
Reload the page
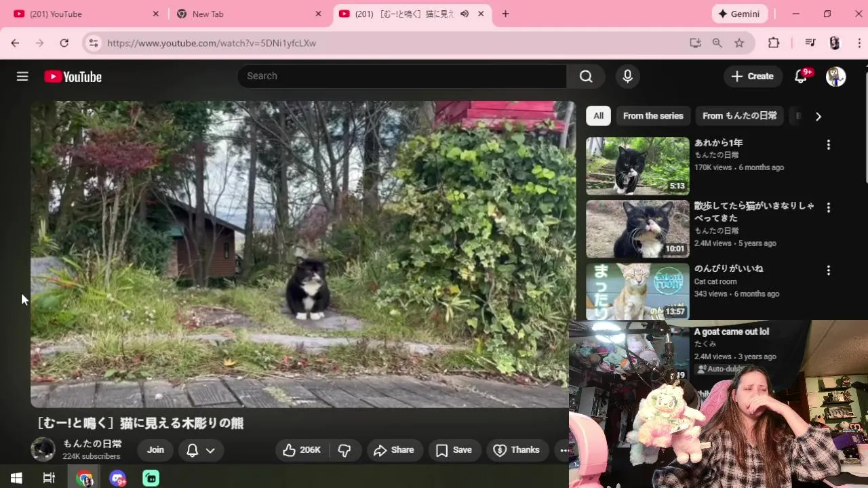[x=64, y=43]
